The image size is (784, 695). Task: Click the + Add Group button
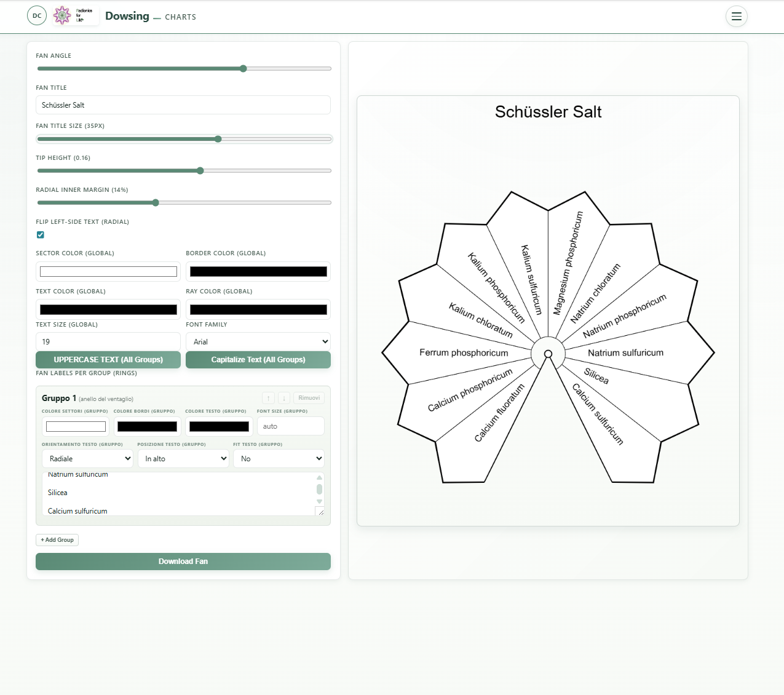tap(57, 540)
